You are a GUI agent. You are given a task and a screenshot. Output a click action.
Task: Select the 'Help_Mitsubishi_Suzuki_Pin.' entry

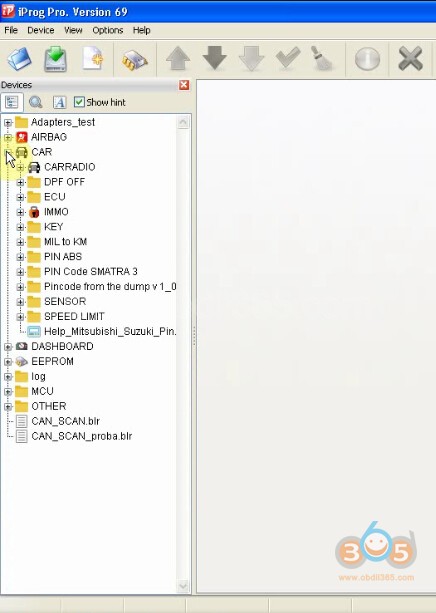(x=110, y=332)
